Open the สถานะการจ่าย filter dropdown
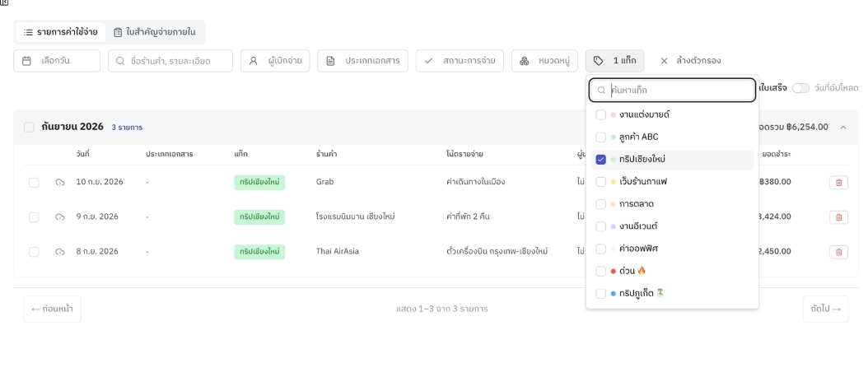Image resolution: width=868 pixels, height=377 pixels. coord(460,61)
